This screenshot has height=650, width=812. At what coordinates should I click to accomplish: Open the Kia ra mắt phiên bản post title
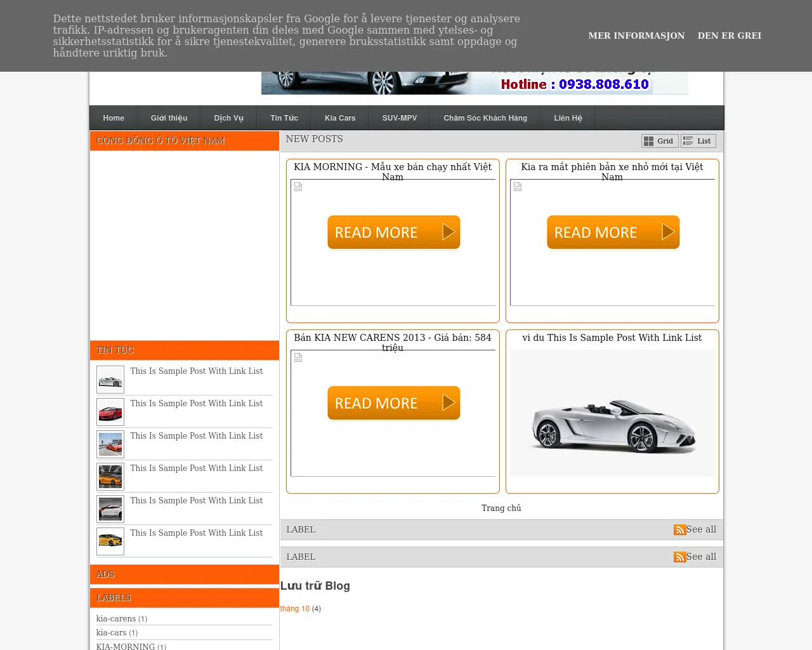(x=612, y=171)
